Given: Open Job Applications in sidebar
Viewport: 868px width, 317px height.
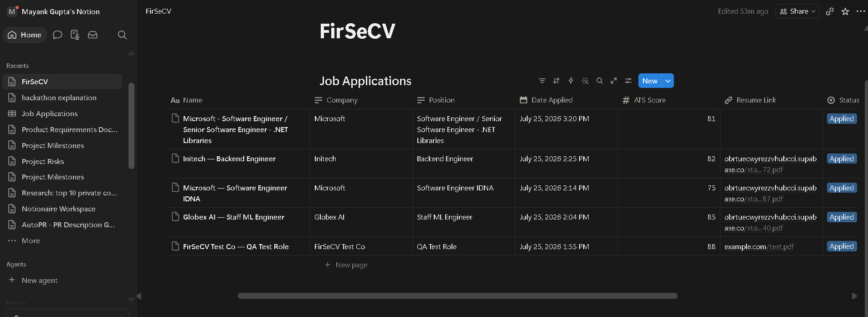Looking at the screenshot, I should click(x=62, y=113).
